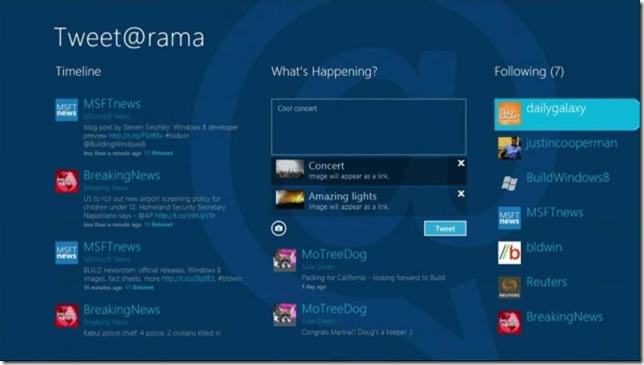
Task: Retweet the airport screening policy tweet
Action: coord(159,225)
